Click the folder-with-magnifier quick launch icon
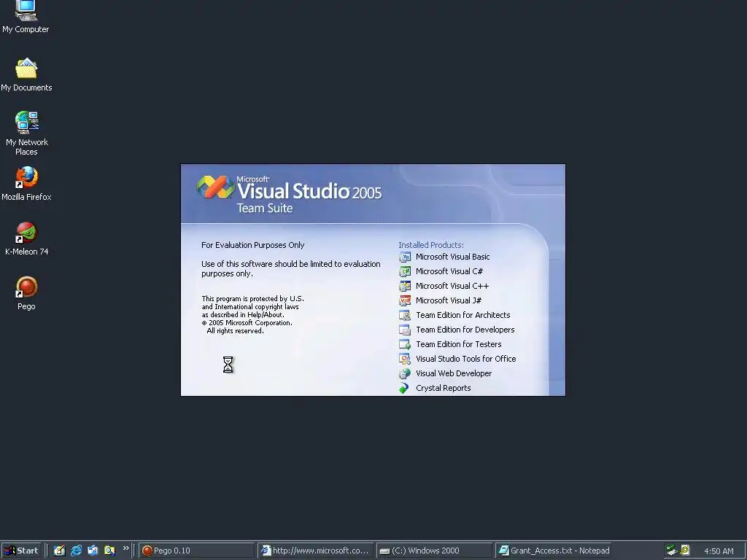 point(109,551)
